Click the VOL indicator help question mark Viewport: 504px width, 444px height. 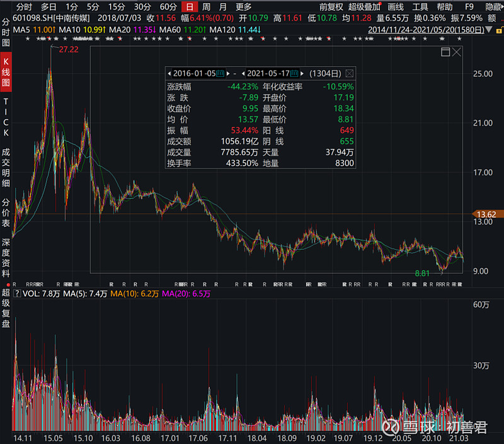click(17, 293)
